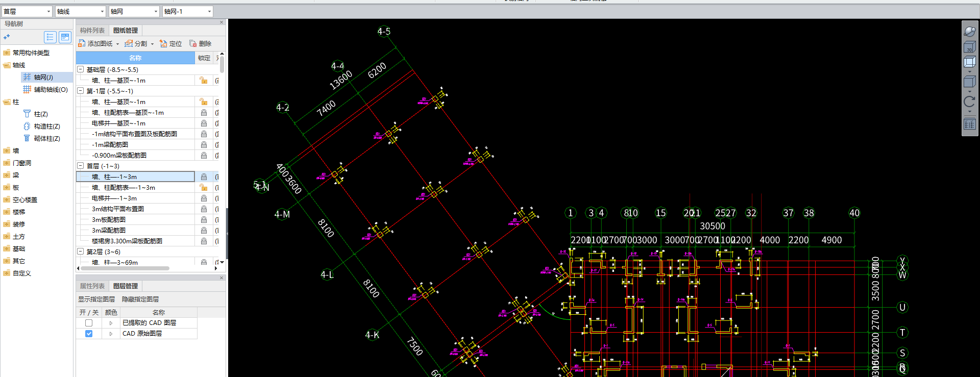This screenshot has height=377, width=980.
Task: Switch to 图纸管理 tab
Action: tap(126, 31)
